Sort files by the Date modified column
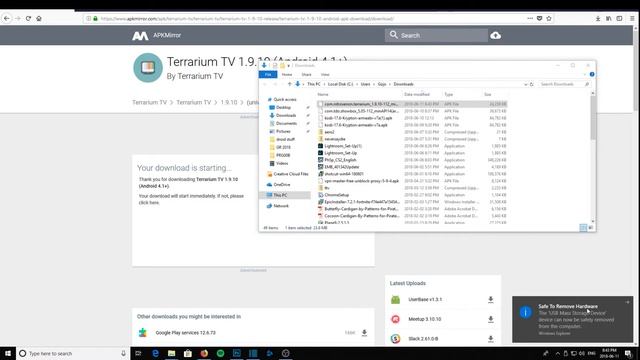Image resolution: width=640 pixels, height=360 pixels. coord(417,94)
